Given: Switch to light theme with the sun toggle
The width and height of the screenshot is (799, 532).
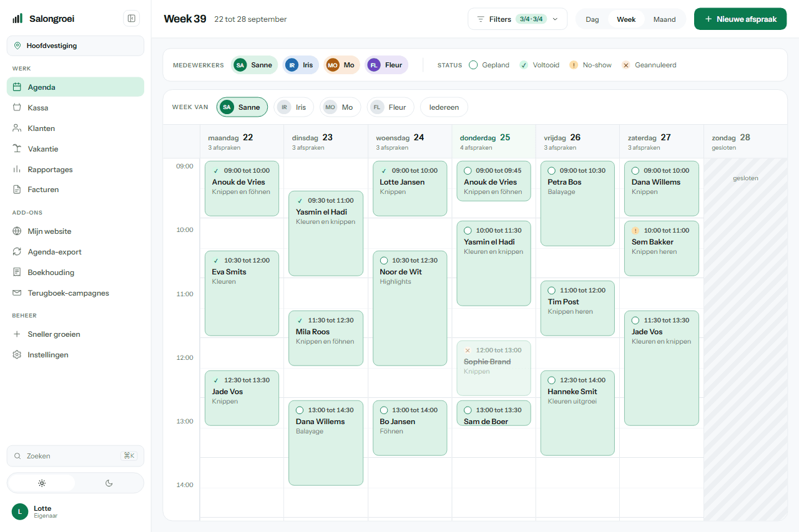Looking at the screenshot, I should click(42, 483).
